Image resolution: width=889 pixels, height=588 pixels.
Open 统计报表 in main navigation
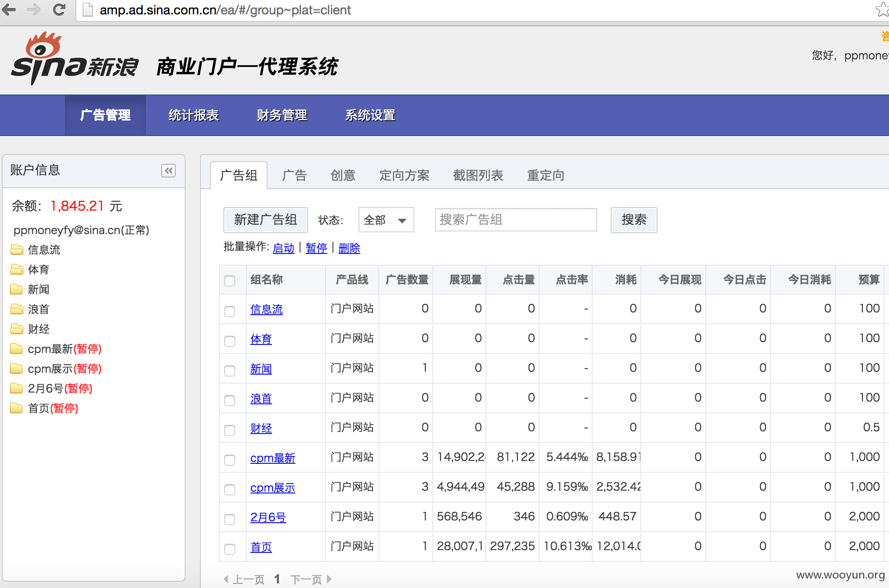[194, 115]
